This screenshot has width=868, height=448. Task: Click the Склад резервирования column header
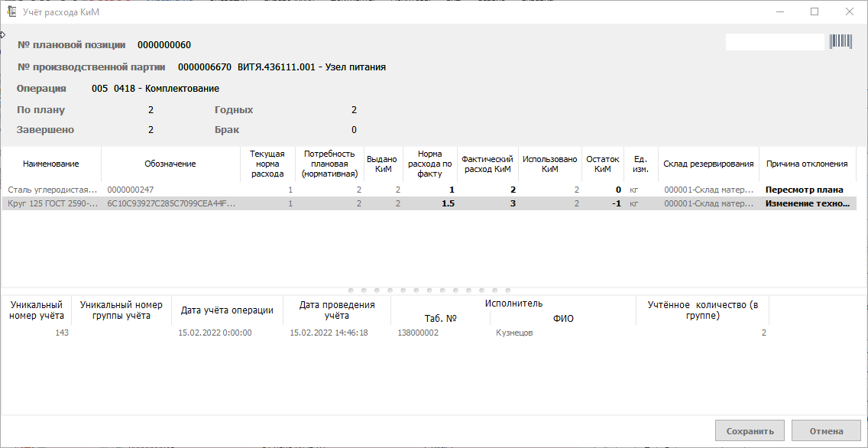708,164
